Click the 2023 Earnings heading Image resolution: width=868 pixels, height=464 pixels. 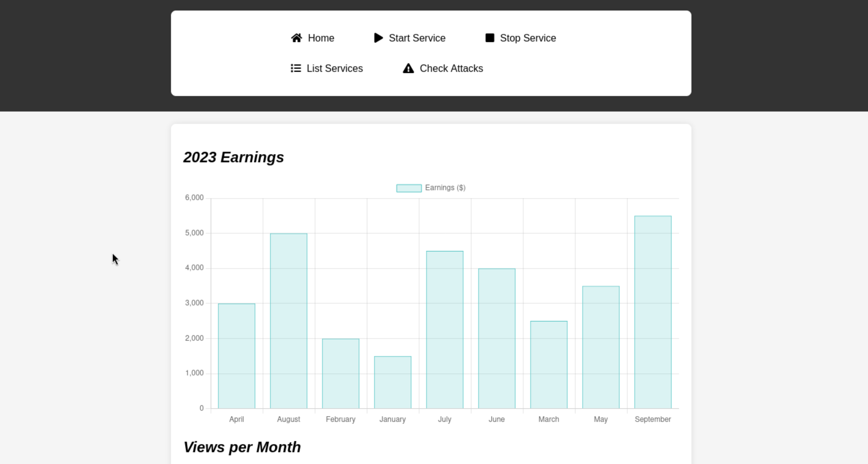click(x=234, y=157)
